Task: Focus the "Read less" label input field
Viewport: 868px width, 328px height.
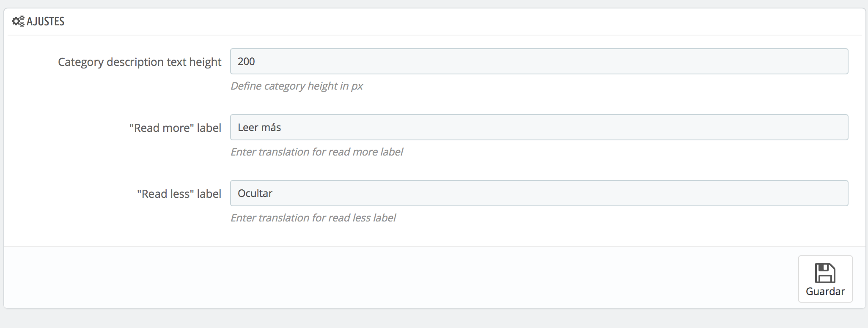Action: point(539,194)
